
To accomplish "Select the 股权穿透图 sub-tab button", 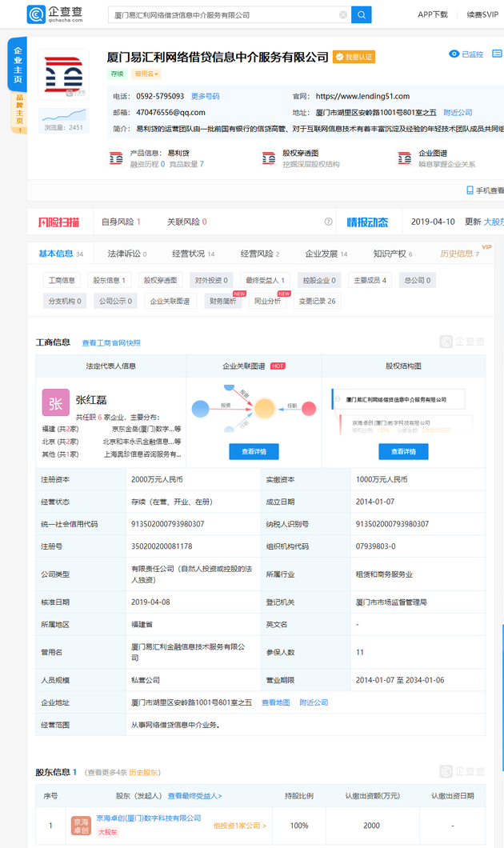I will [161, 280].
